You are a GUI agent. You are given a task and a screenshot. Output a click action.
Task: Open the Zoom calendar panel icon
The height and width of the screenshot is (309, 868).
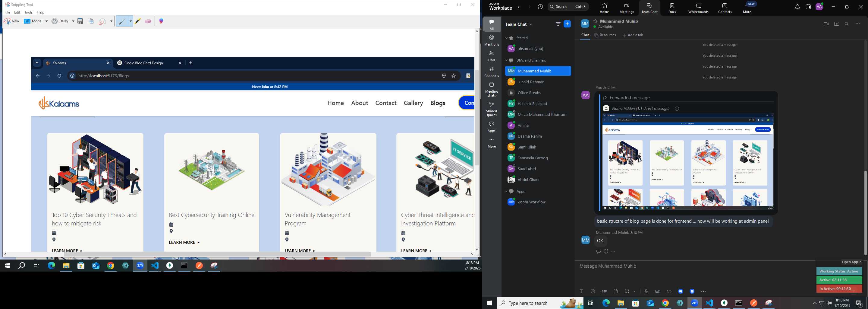pyautogui.click(x=808, y=7)
